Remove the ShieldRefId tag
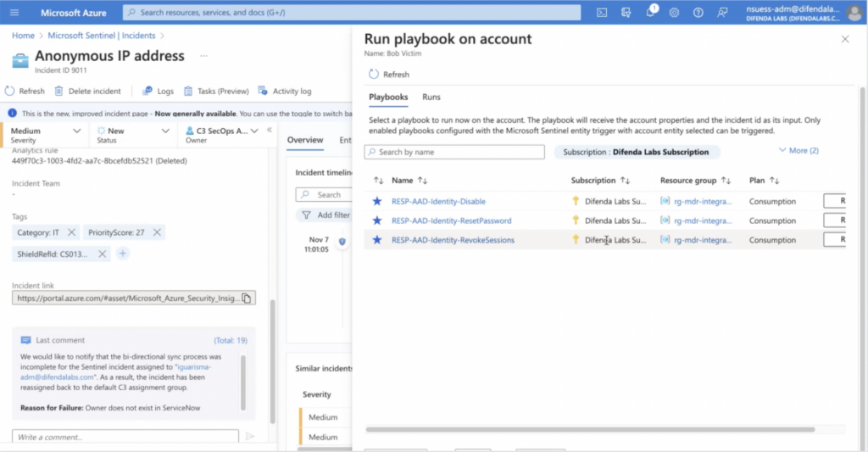Image resolution: width=868 pixels, height=452 pixels. 102,254
